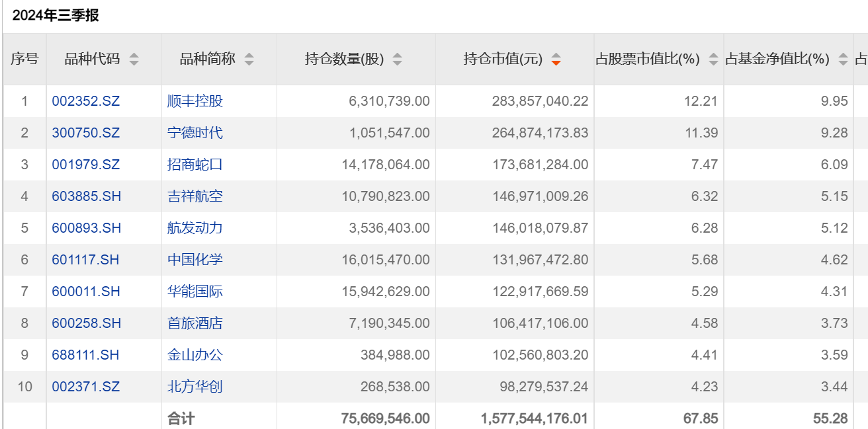Sort by 品种简称 column sort icon
This screenshot has height=429, width=868.
[249, 59]
